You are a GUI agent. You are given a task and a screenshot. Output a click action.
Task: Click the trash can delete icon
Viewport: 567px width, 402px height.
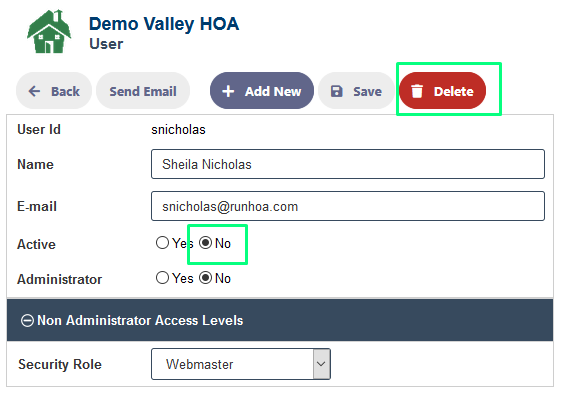[417, 91]
